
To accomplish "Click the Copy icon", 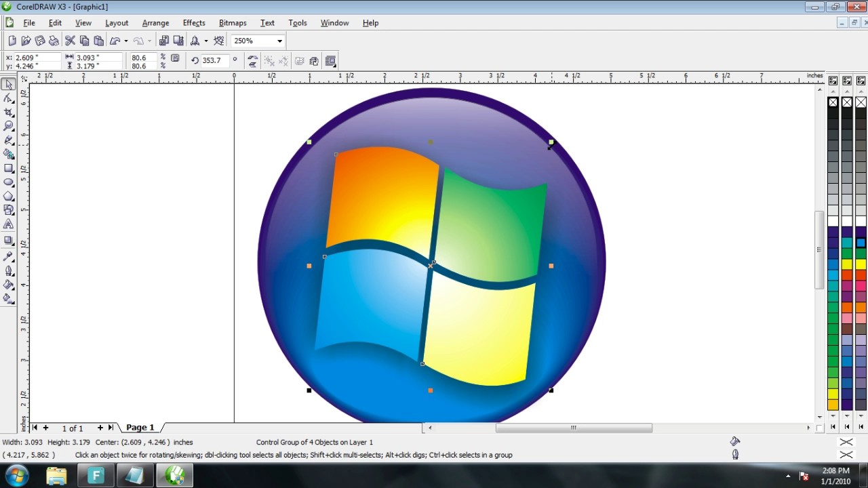I will pyautogui.click(x=84, y=41).
